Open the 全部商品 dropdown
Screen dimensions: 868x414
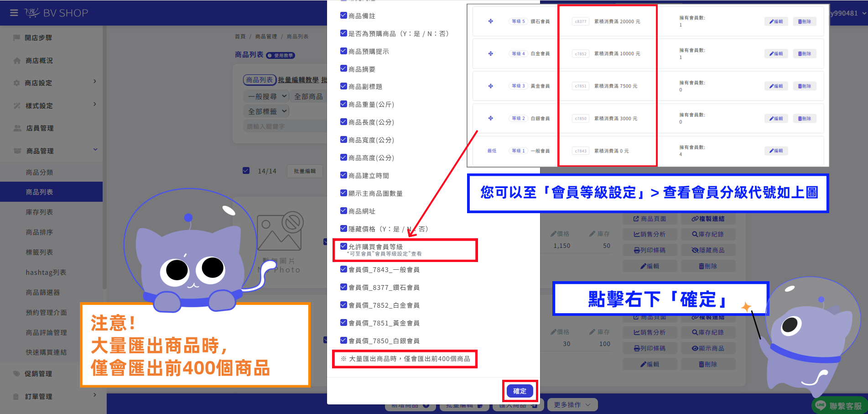pos(309,96)
